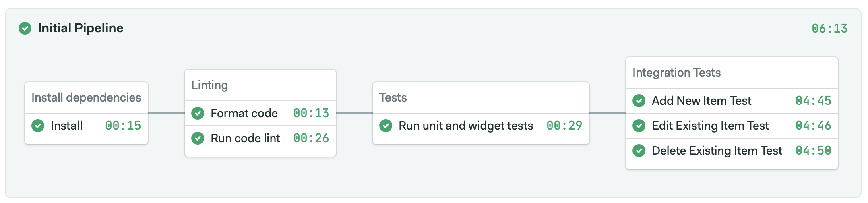Click the Edit Existing Item Test status icon
This screenshot has width=868, height=203.
point(639,126)
